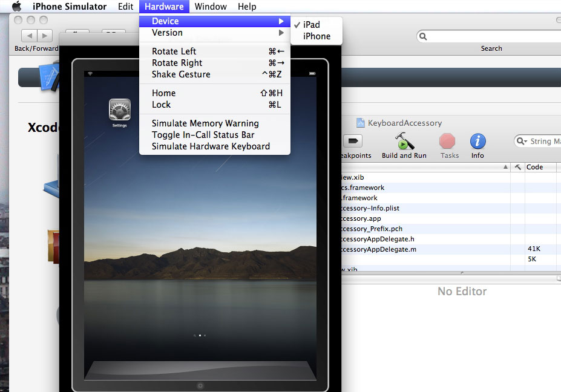Click the red Tasks stop icon

pos(447,141)
